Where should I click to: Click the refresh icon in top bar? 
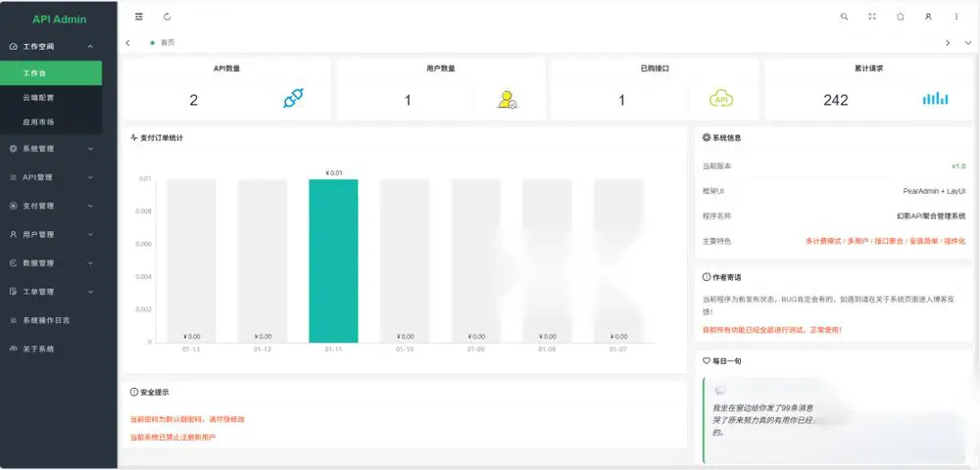coord(167,17)
